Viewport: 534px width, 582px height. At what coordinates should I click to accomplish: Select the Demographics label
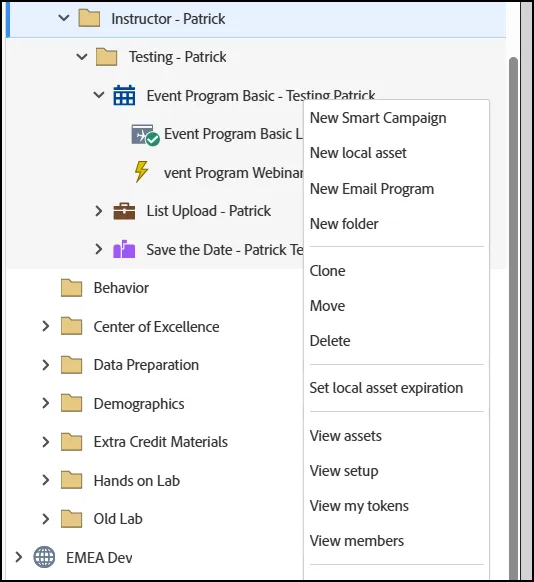click(139, 404)
